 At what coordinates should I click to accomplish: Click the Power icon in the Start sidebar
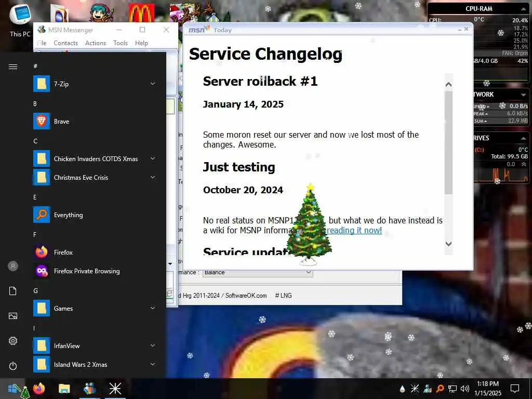click(x=13, y=366)
